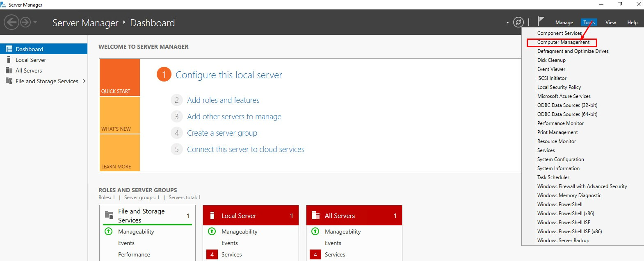644x261 pixels.
Task: Click the forward navigation arrow icon
Action: tap(25, 22)
